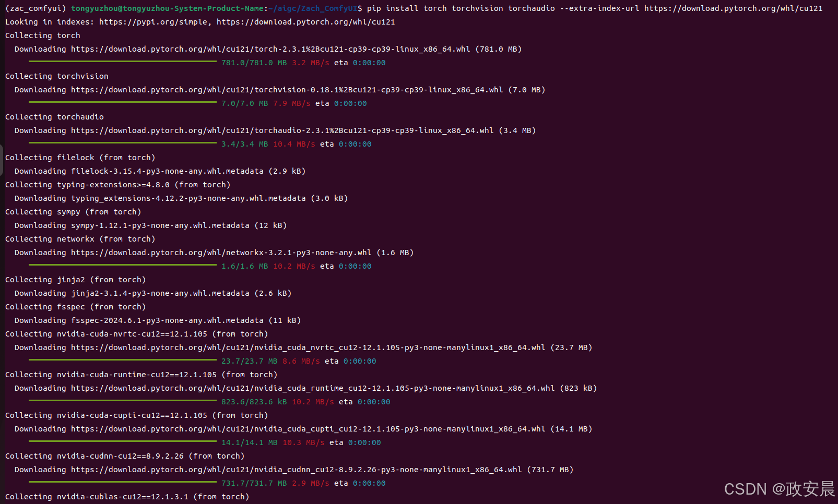Click the nvidia_cuda_cupti_cu12 wheel URL
Screen dimensions: 838x504
(x=308, y=429)
